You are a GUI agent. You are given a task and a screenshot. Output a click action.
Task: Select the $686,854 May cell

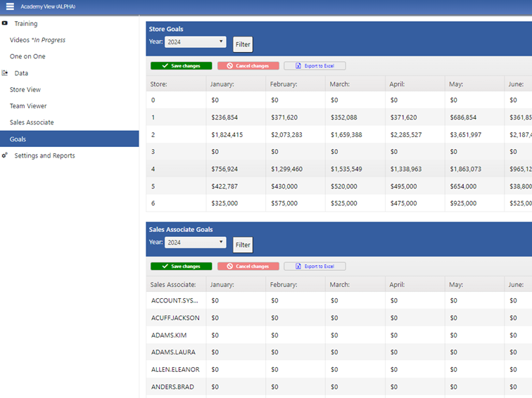tap(475, 117)
